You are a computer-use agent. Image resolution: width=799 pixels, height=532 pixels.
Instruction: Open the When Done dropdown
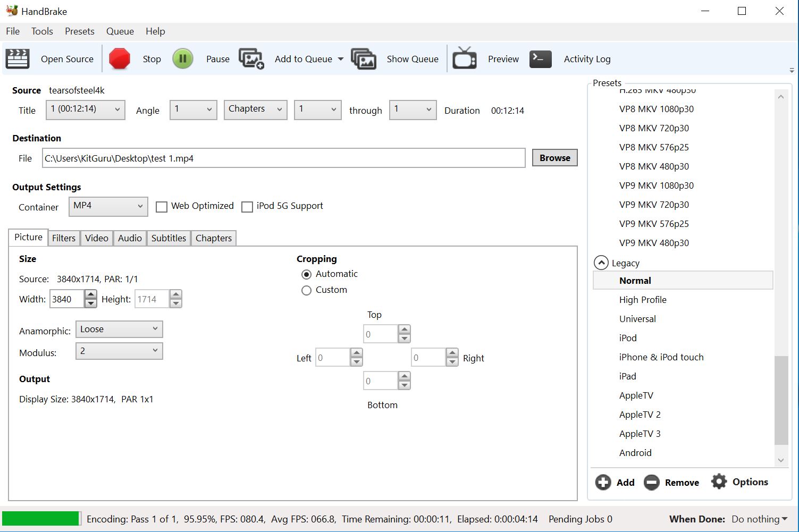click(759, 519)
